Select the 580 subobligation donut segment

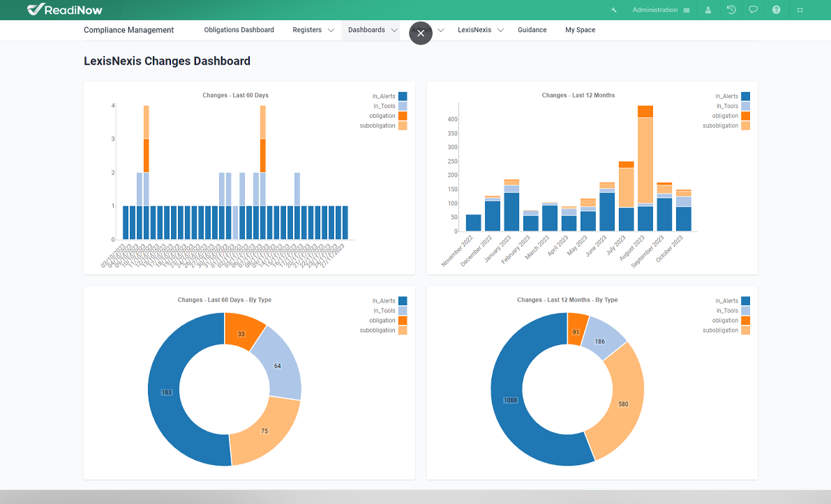click(624, 404)
